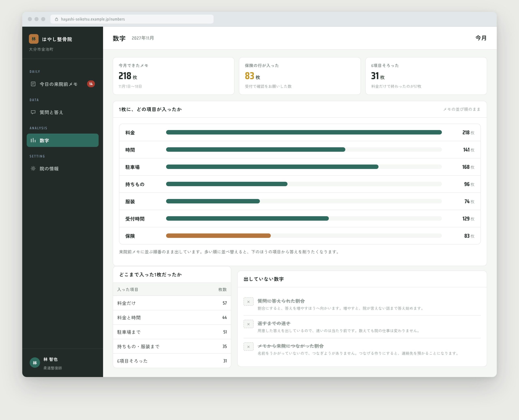The width and height of the screenshot is (519, 420).
Task: Click the 129 枚 value for 受付時間
Action: tap(468, 219)
